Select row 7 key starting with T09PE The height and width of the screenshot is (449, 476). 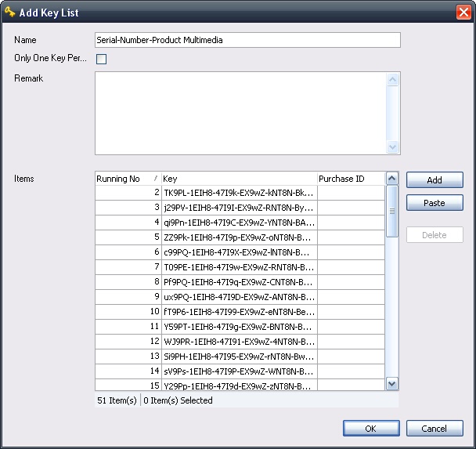[238, 267]
